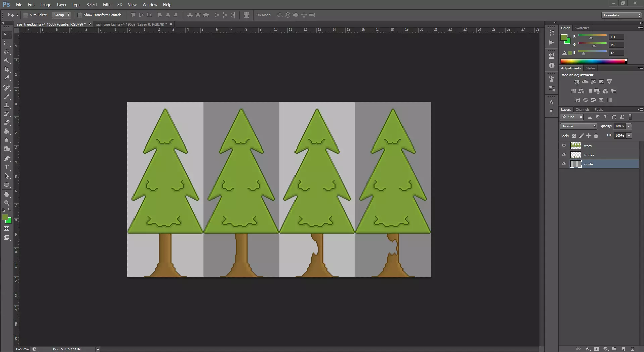Select the Horizontal Type tool

[7, 167]
